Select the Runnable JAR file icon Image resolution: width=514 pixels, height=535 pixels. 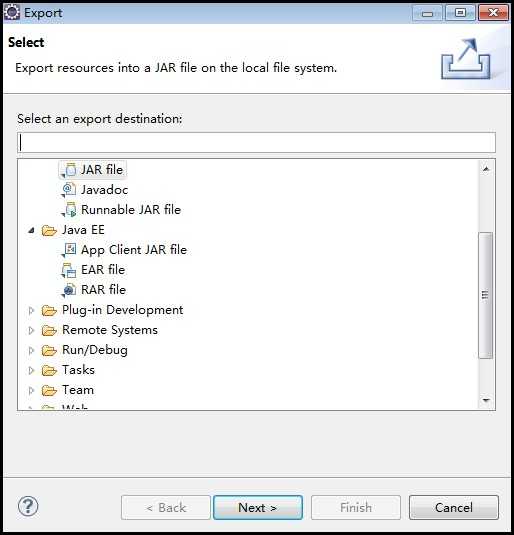pos(70,209)
